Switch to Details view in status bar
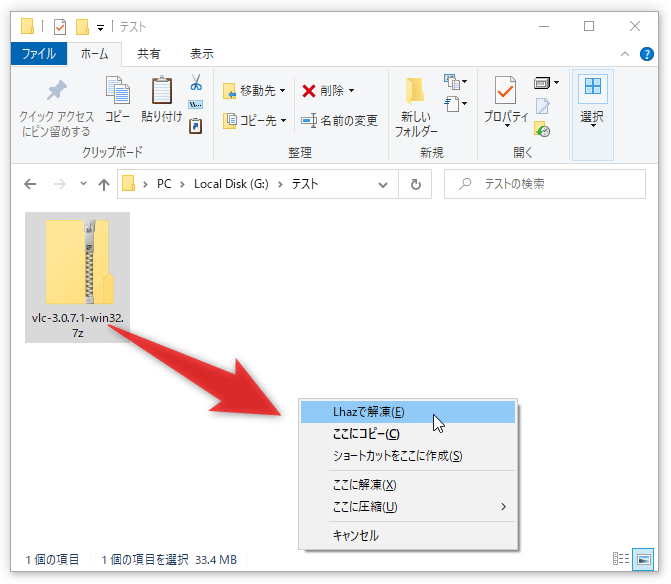 621,559
